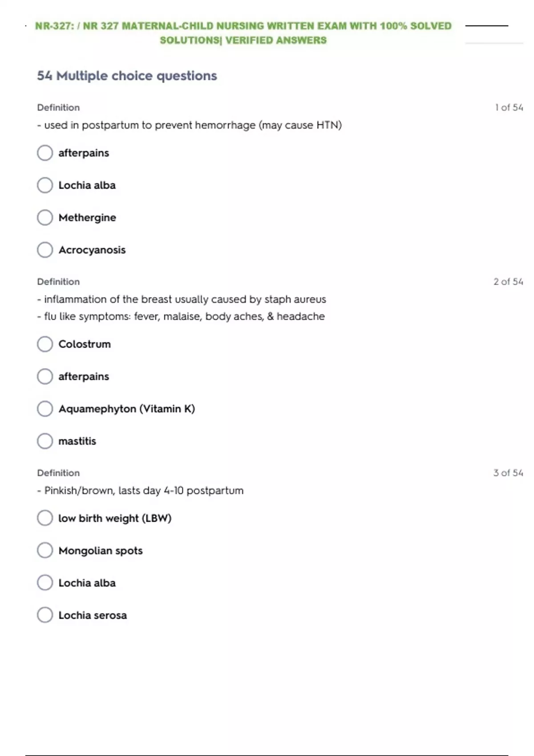Click the '54 Multiple choice questions' heading
Screen dimensions: 534x756
(127, 76)
